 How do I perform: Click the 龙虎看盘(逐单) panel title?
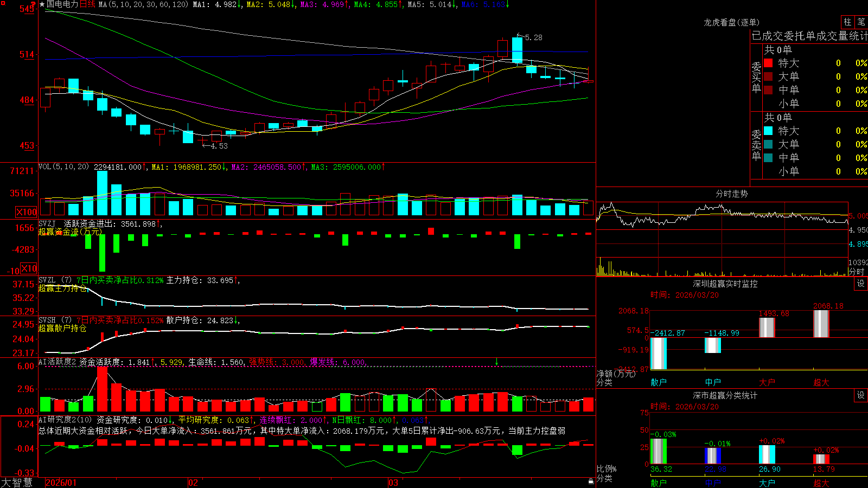pos(731,22)
